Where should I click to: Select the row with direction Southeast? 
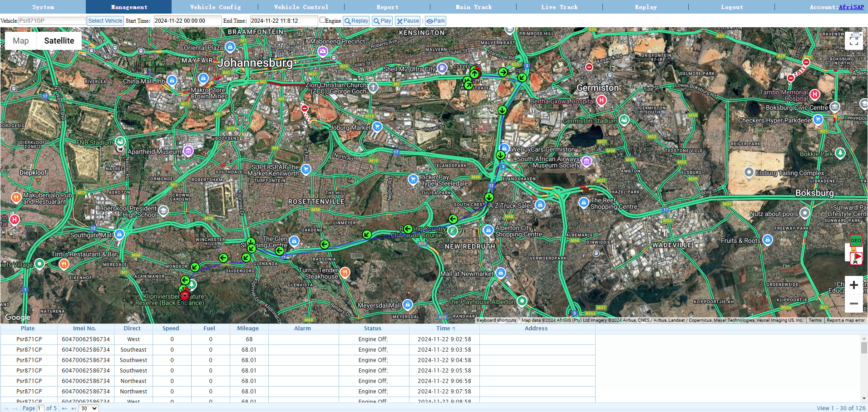[x=298, y=350]
